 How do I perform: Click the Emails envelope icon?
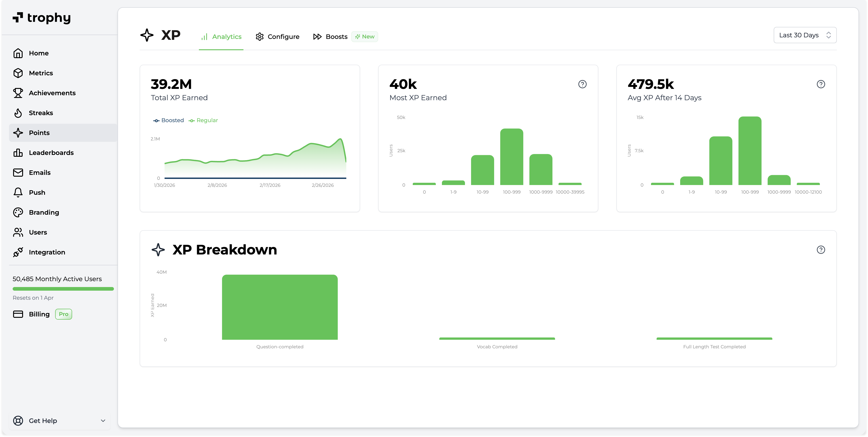point(18,172)
